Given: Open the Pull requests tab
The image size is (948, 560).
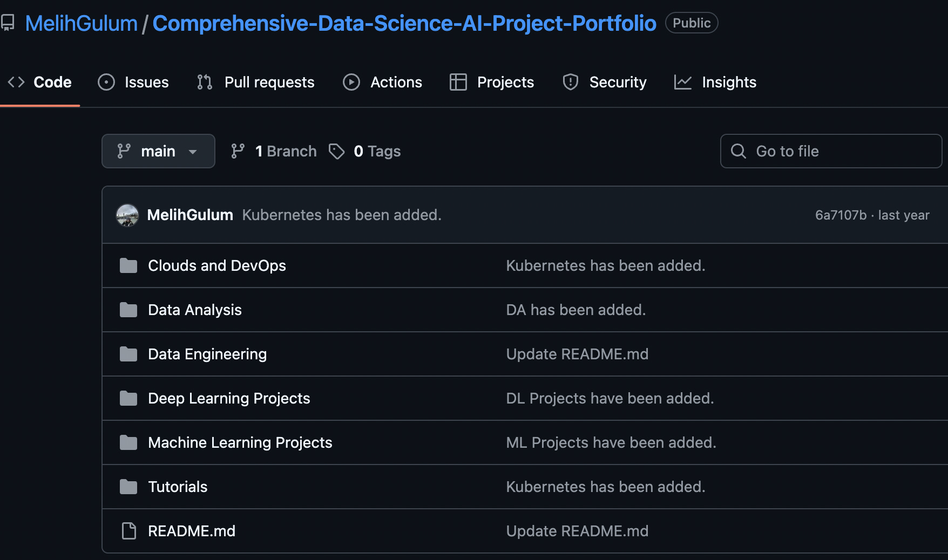Looking at the screenshot, I should 256,82.
